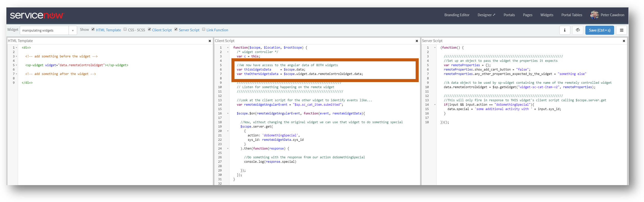Click 'var c = this;' in Client Script
Screen dimensions: 644x202
tap(248, 56)
